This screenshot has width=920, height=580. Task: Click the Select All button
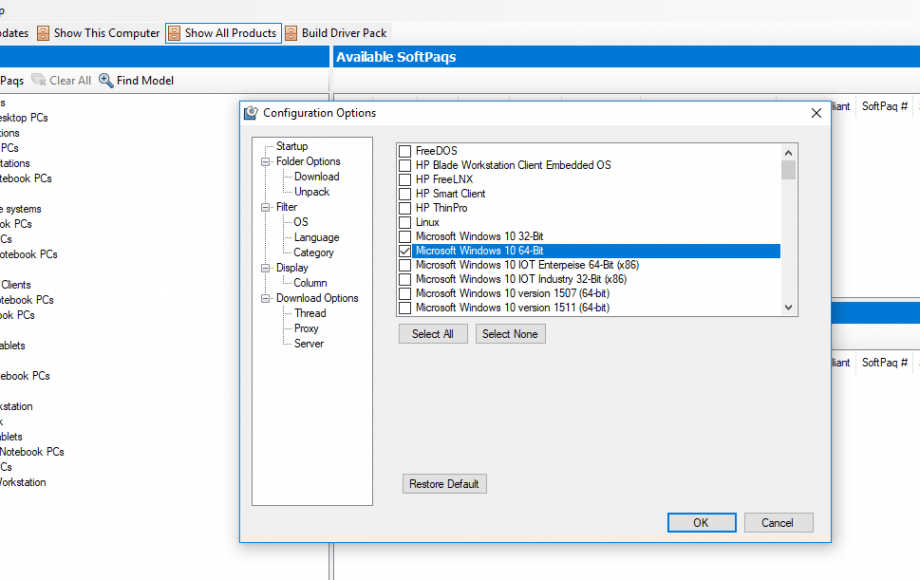pyautogui.click(x=433, y=334)
